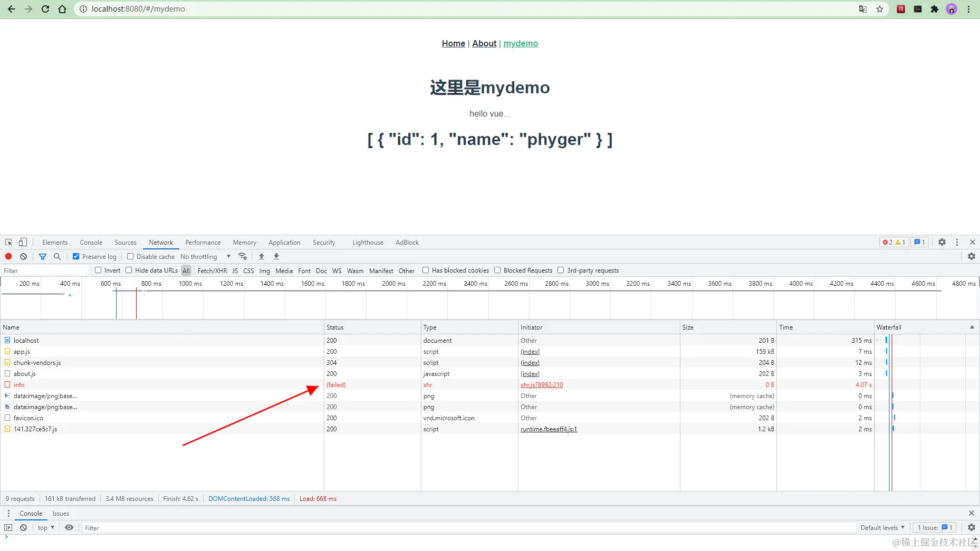This screenshot has width=980, height=551.
Task: Check the Invert filter checkbox
Action: 98,270
